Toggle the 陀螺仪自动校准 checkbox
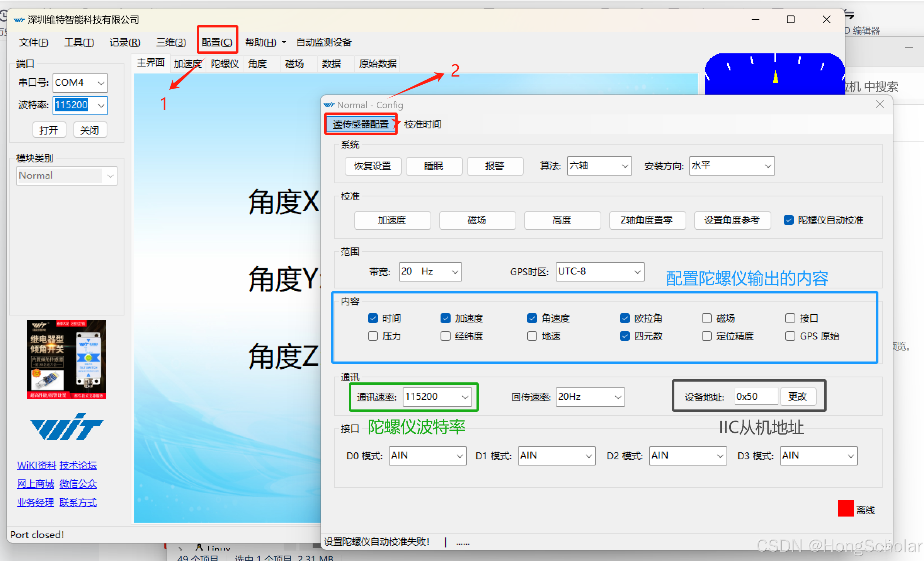Screen dimensions: 924x561 [788, 220]
